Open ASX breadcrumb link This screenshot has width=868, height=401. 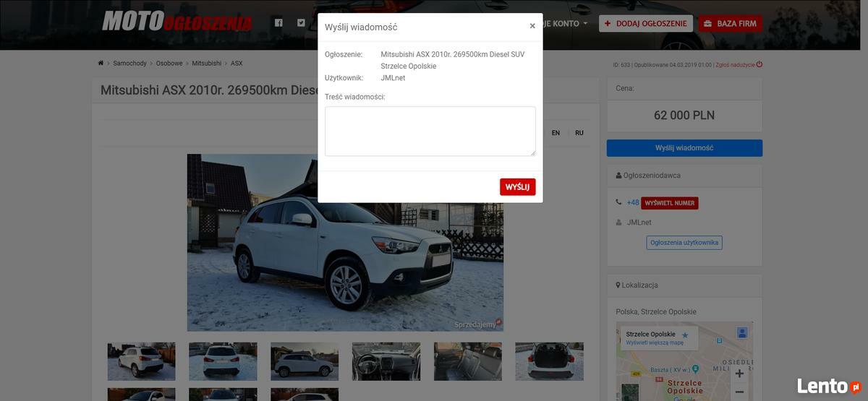click(237, 64)
